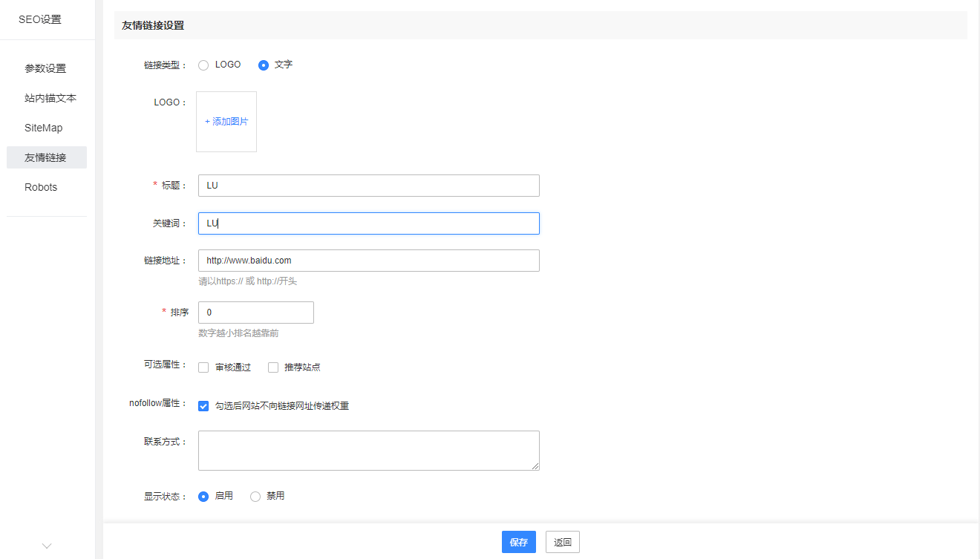
Task: Click the 联系方式 textarea
Action: tap(368, 450)
